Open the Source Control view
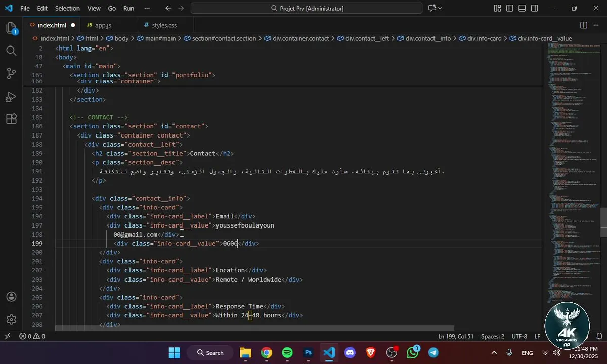Image resolution: width=607 pixels, height=364 pixels. [11, 74]
